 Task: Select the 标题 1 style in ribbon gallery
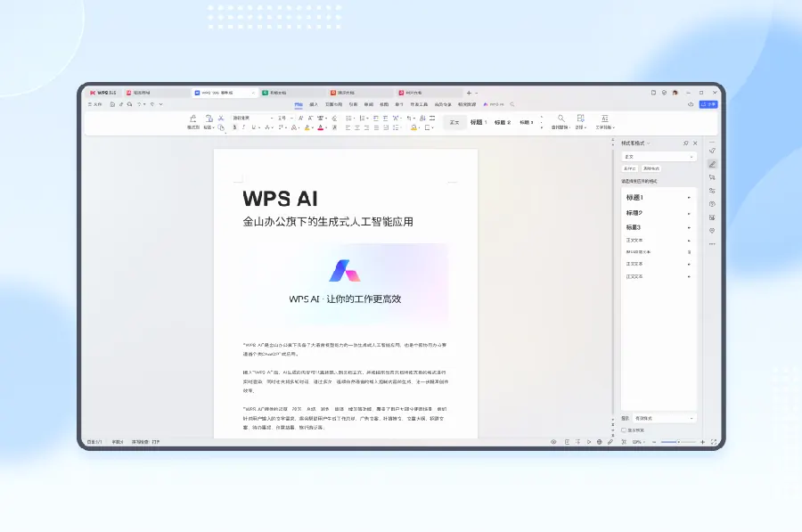click(x=479, y=122)
